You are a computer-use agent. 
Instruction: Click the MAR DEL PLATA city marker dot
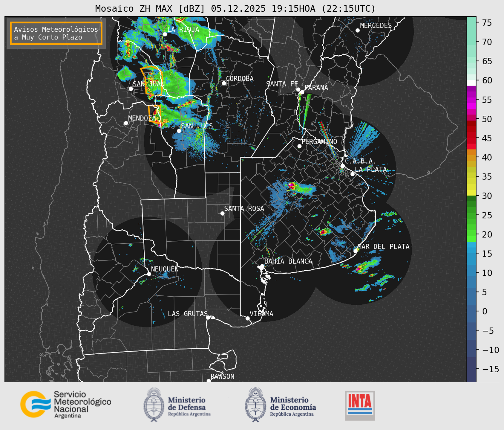pyautogui.click(x=355, y=251)
